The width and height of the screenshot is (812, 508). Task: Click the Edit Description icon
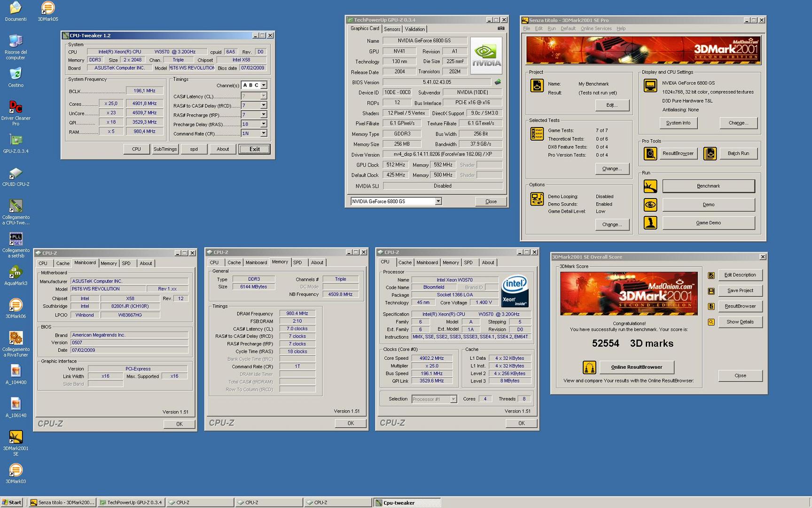(x=711, y=275)
